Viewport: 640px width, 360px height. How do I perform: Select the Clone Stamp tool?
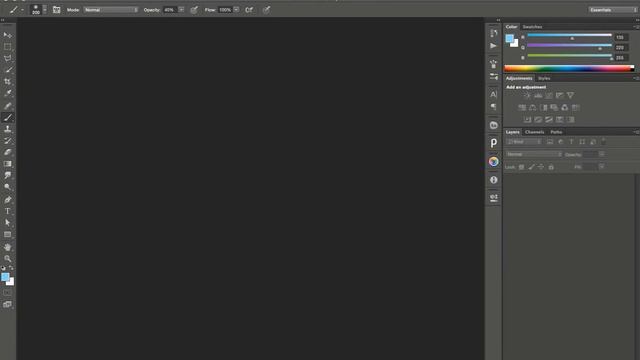tap(8, 129)
